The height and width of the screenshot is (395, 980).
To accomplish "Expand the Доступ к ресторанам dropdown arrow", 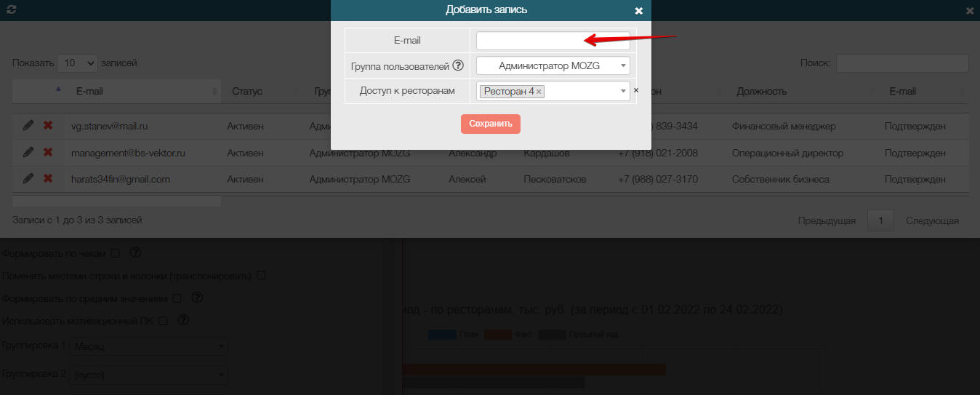I will (x=623, y=91).
